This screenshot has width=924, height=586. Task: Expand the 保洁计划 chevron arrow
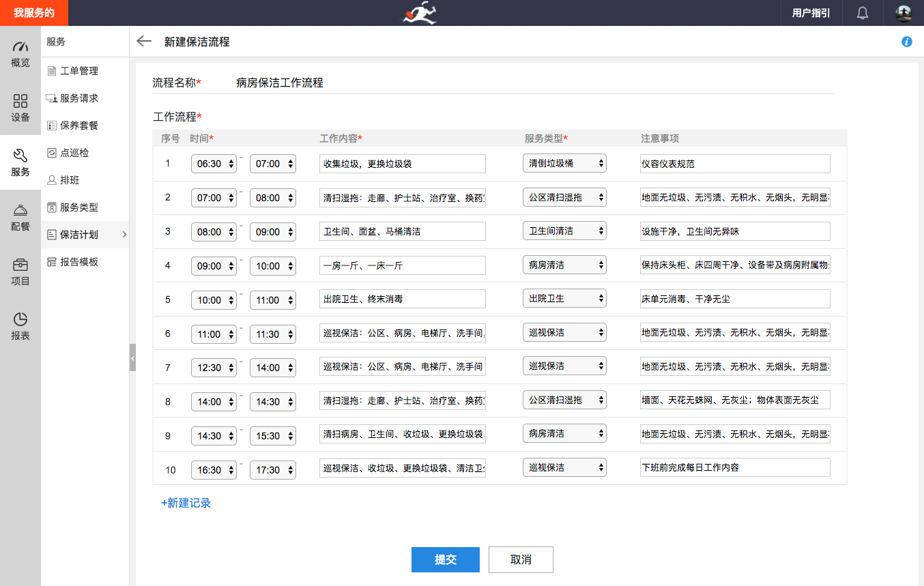pos(124,235)
